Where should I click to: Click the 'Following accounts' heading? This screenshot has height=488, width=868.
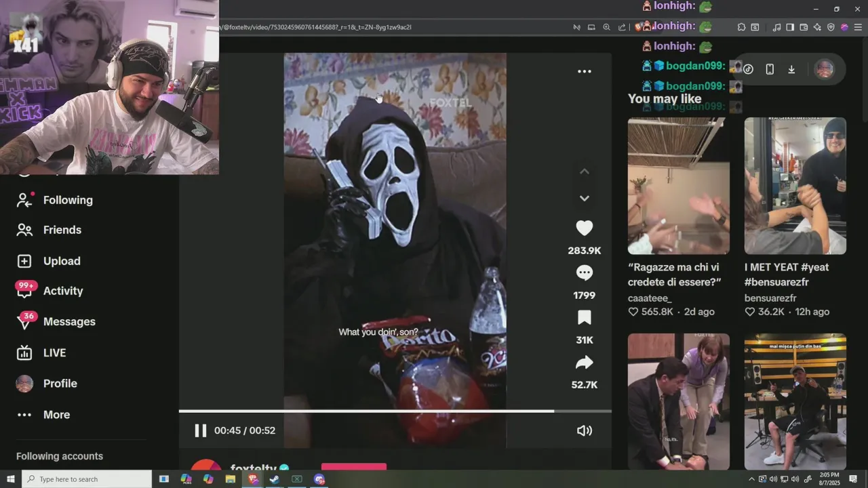tap(60, 456)
